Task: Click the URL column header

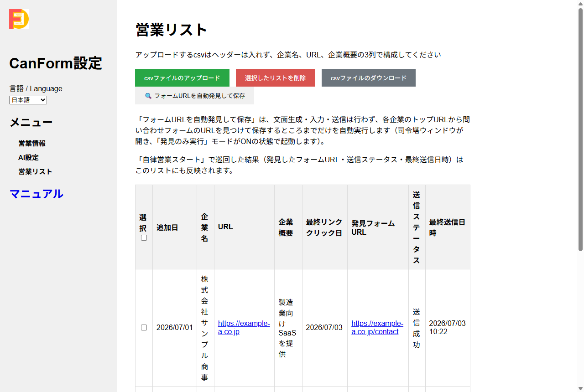Action: tap(244, 227)
